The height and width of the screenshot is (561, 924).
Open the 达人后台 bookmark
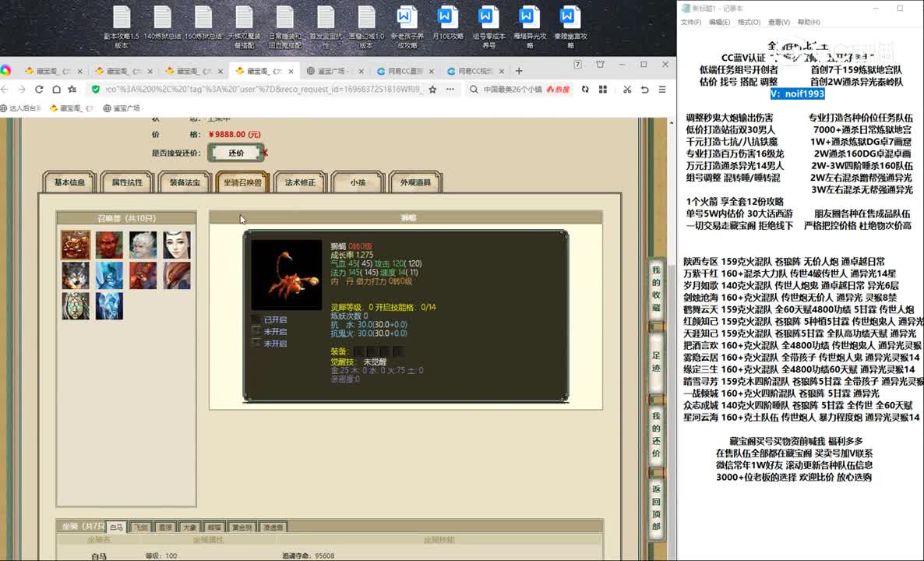click(x=20, y=108)
